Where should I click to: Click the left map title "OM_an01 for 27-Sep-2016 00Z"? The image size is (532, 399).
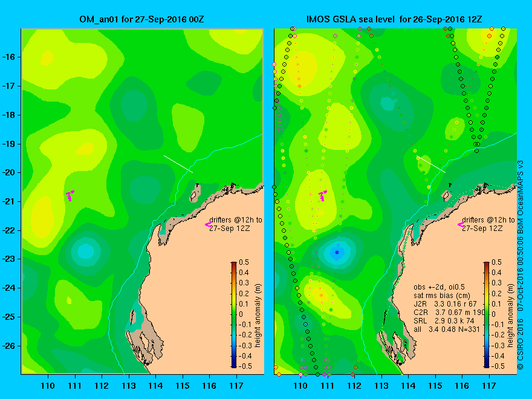141,19
